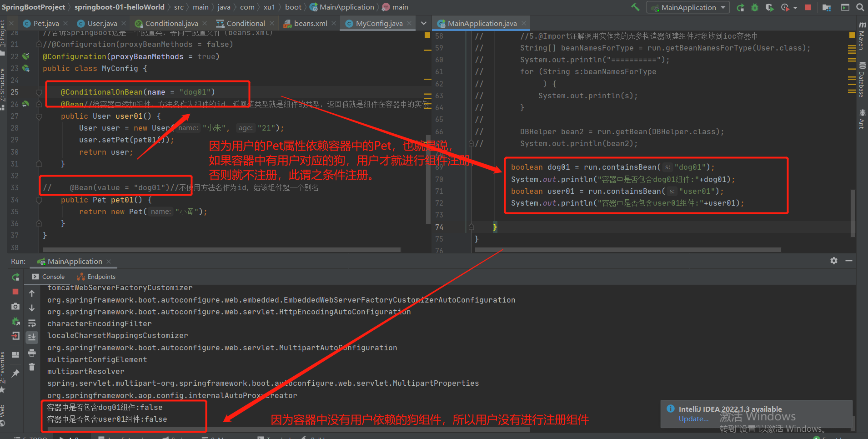Rerun MainApplication from the top toolbar
Image resolution: width=868 pixels, height=439 pixels.
click(740, 7)
